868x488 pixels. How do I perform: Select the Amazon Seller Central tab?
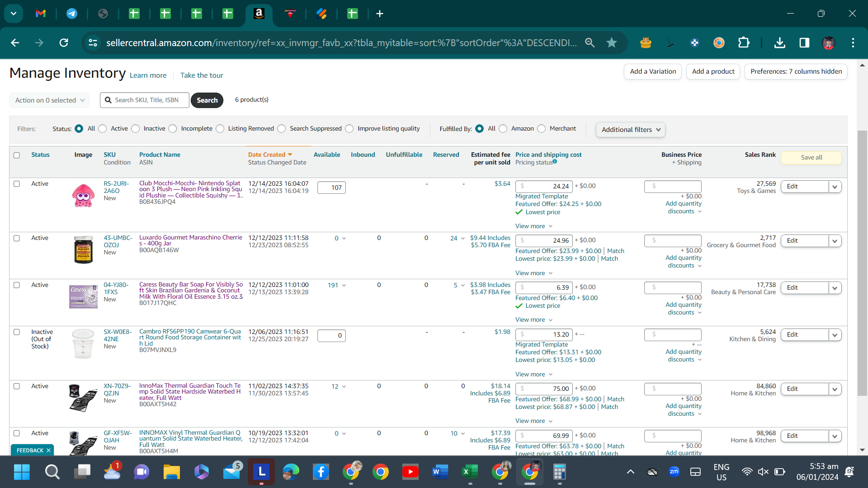[259, 14]
